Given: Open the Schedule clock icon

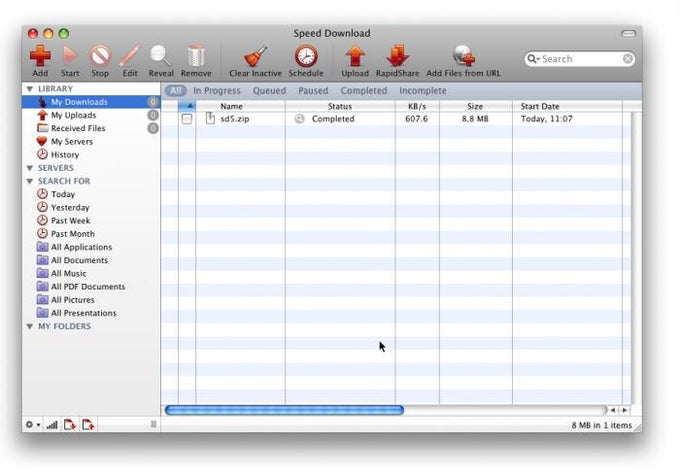Looking at the screenshot, I should point(306,56).
